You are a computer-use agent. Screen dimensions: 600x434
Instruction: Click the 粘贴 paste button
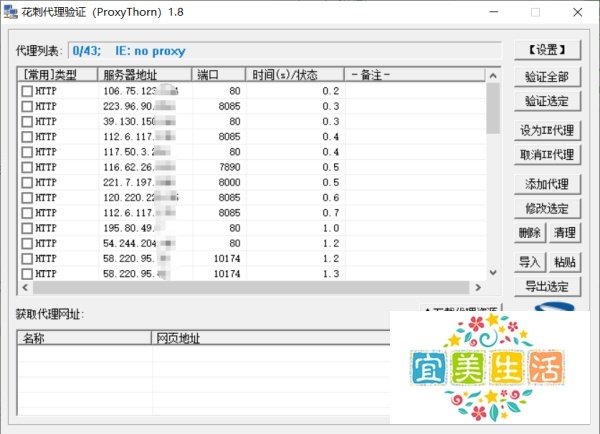[565, 262]
